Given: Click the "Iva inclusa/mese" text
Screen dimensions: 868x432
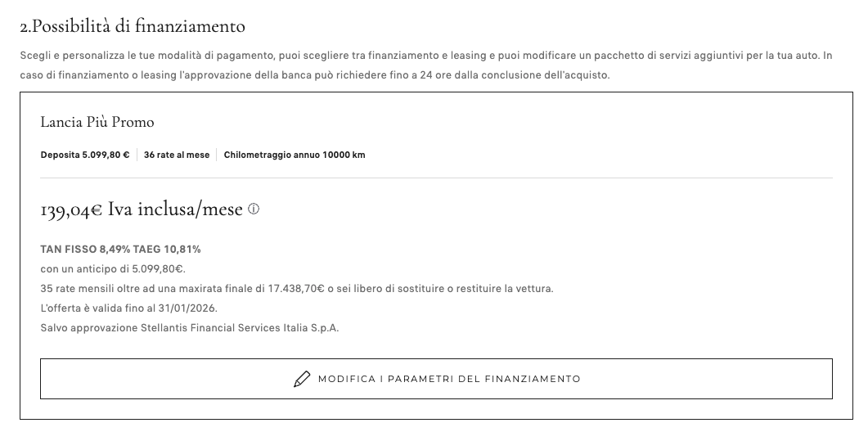Looking at the screenshot, I should [175, 210].
